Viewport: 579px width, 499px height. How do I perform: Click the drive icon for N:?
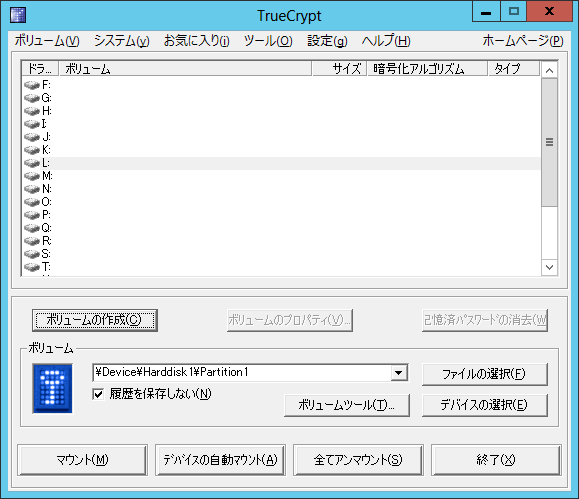[32, 189]
